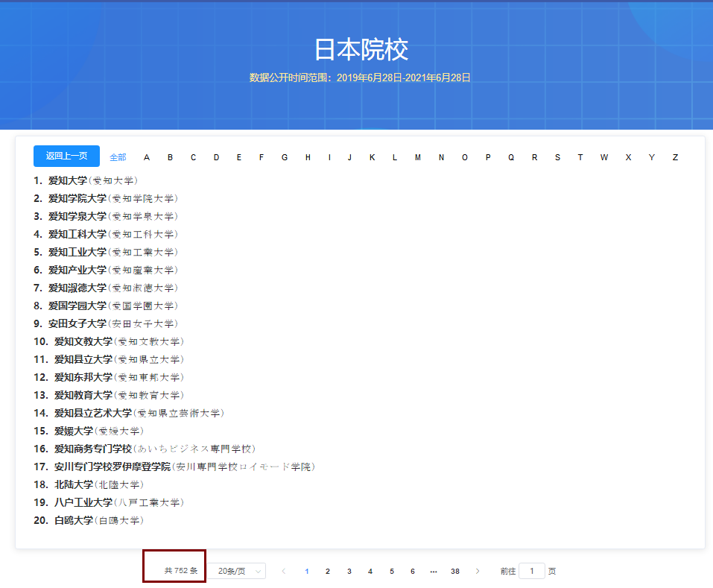Focus the 前往 page number input
The image size is (713, 588).
pyautogui.click(x=531, y=571)
